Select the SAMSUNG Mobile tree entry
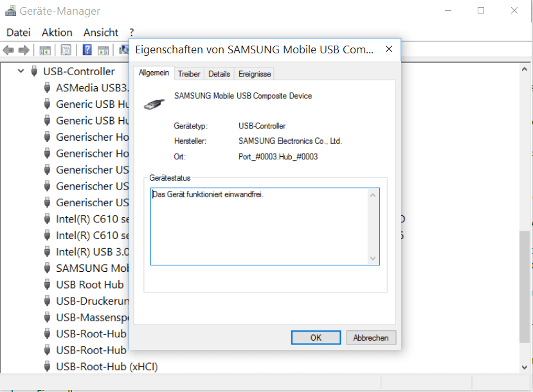Viewport: 533px width, 392px height. click(93, 269)
